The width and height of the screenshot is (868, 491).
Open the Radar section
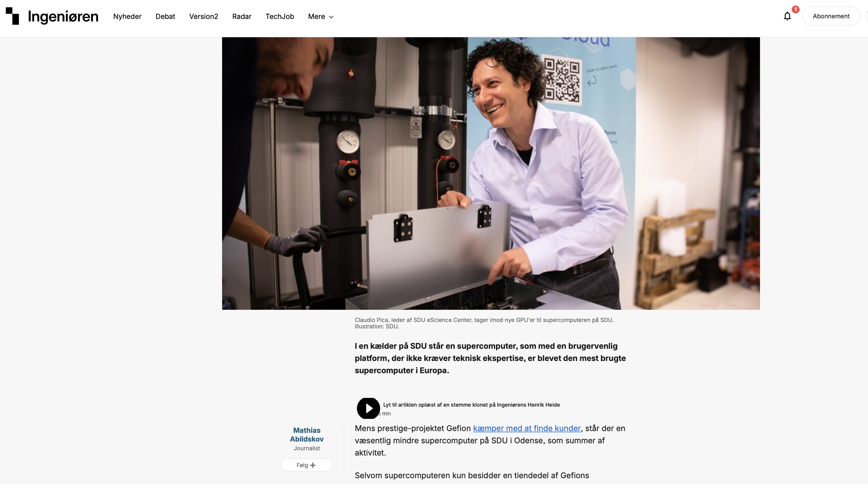[242, 17]
